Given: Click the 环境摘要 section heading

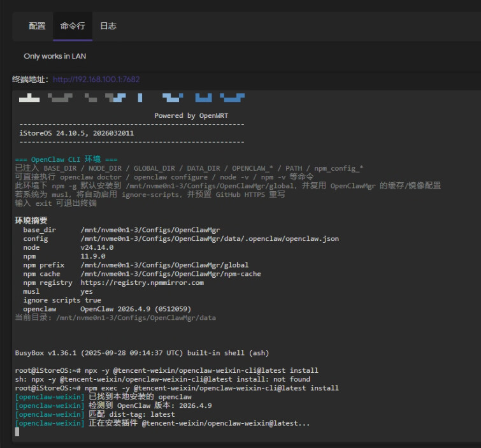Looking at the screenshot, I should [x=31, y=220].
